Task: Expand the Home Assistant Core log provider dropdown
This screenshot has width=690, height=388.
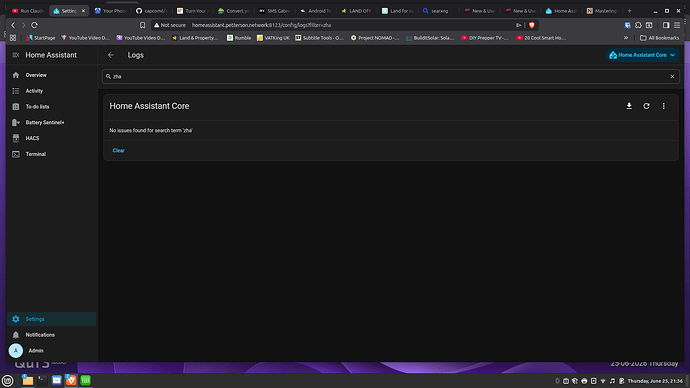Action: [x=642, y=55]
